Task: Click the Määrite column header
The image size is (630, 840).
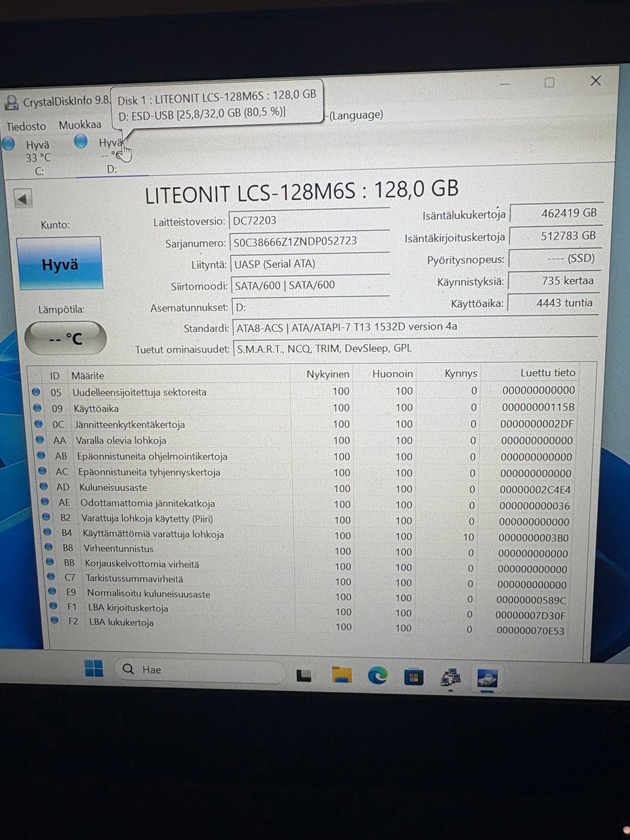Action: 88,375
